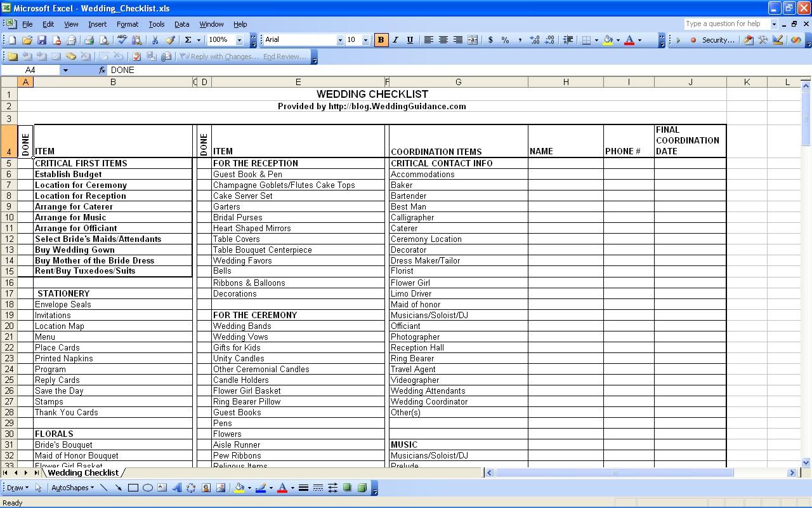Click the Merge and Center icon

coord(473,40)
